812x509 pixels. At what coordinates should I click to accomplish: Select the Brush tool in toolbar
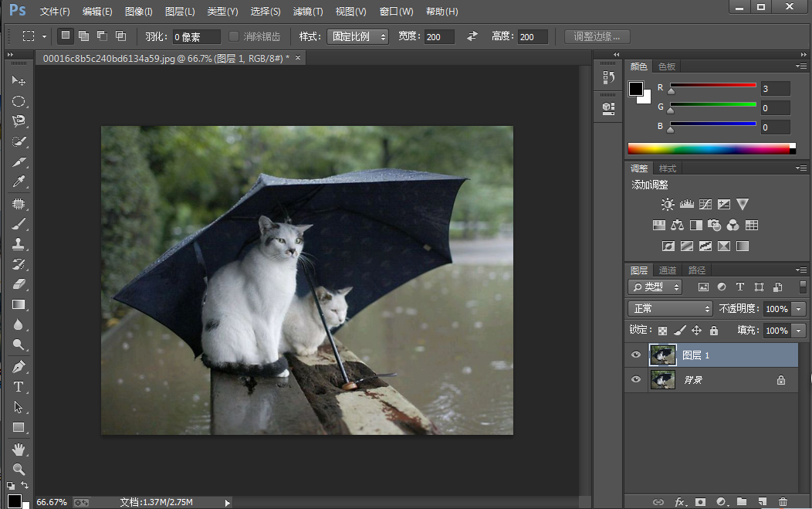coord(19,224)
